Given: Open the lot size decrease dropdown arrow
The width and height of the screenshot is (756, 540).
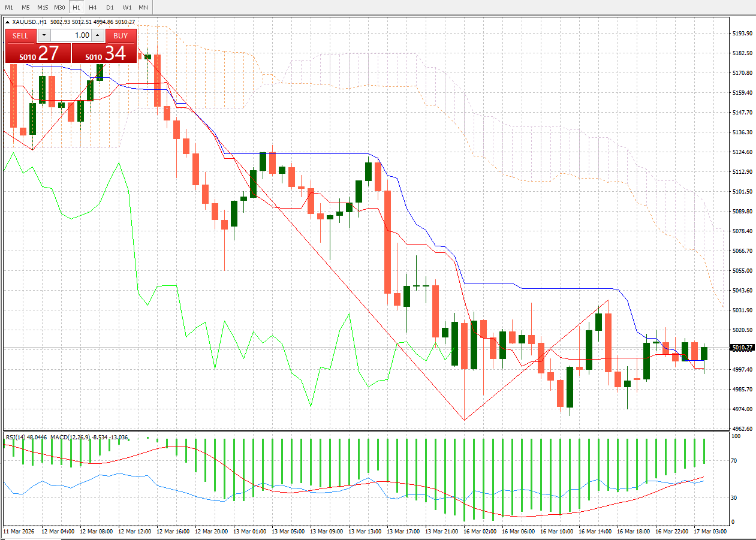Looking at the screenshot, I should [44, 35].
